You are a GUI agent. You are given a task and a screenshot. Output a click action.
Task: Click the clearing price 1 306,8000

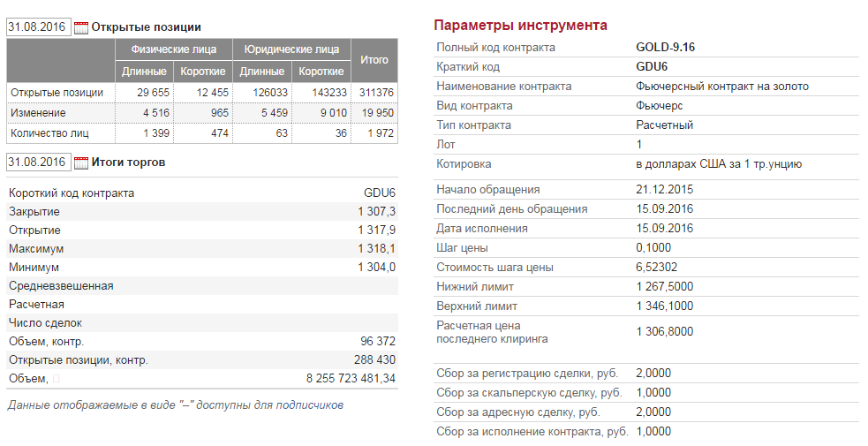tap(664, 331)
